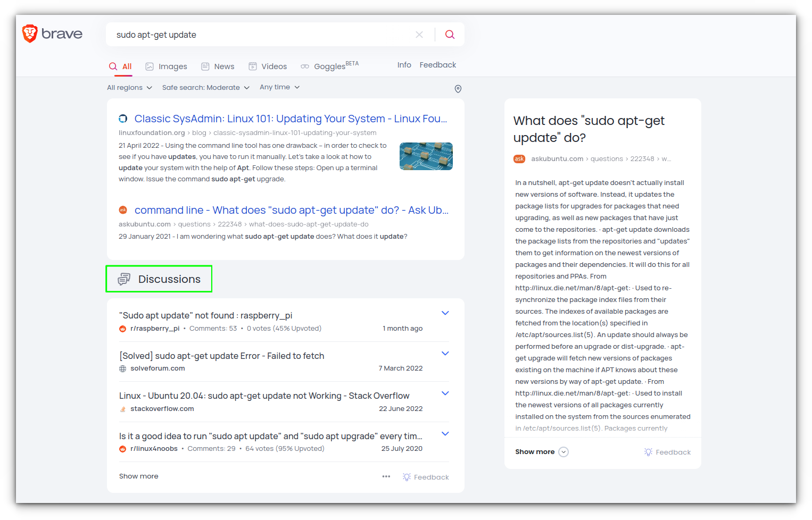Click Feedback in Discussions card
The image size is (812, 520).
[431, 477]
